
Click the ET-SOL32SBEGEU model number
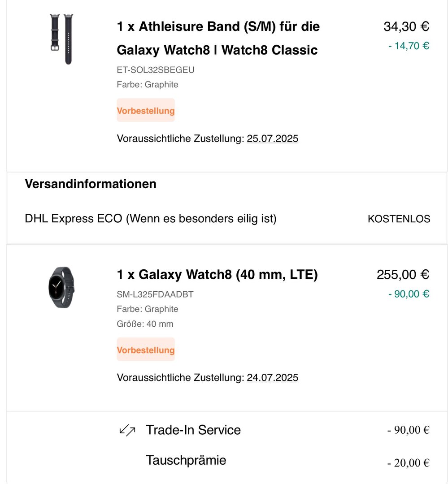(156, 70)
